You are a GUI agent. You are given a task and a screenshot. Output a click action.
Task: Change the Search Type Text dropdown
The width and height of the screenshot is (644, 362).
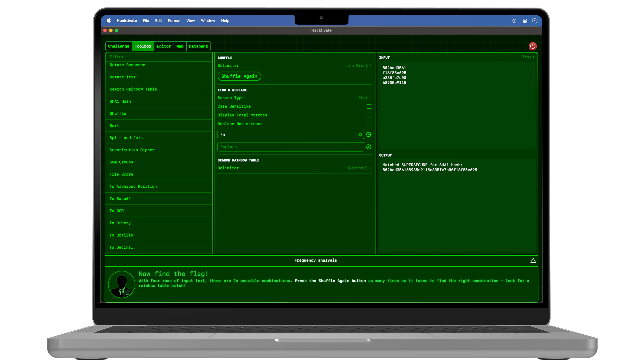365,98
